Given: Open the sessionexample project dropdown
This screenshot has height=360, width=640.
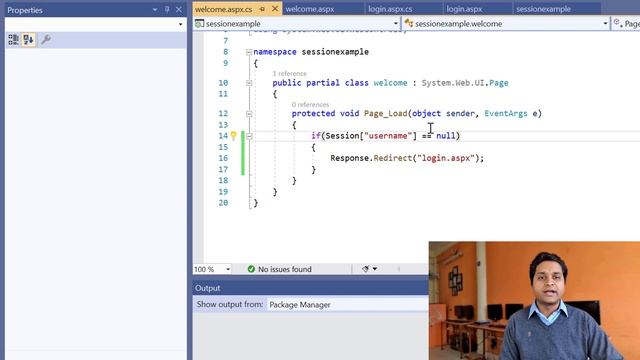Looking at the screenshot, I should point(396,24).
